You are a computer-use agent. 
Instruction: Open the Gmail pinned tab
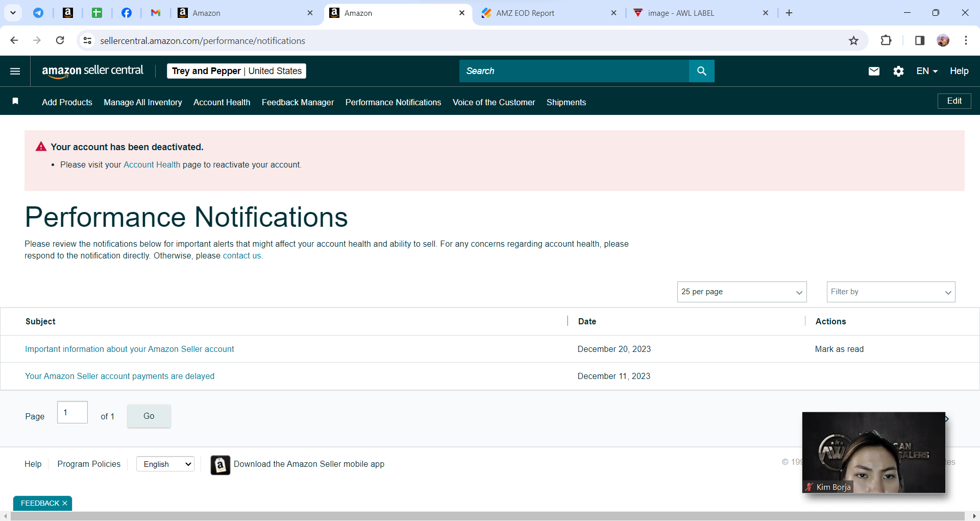(x=156, y=13)
